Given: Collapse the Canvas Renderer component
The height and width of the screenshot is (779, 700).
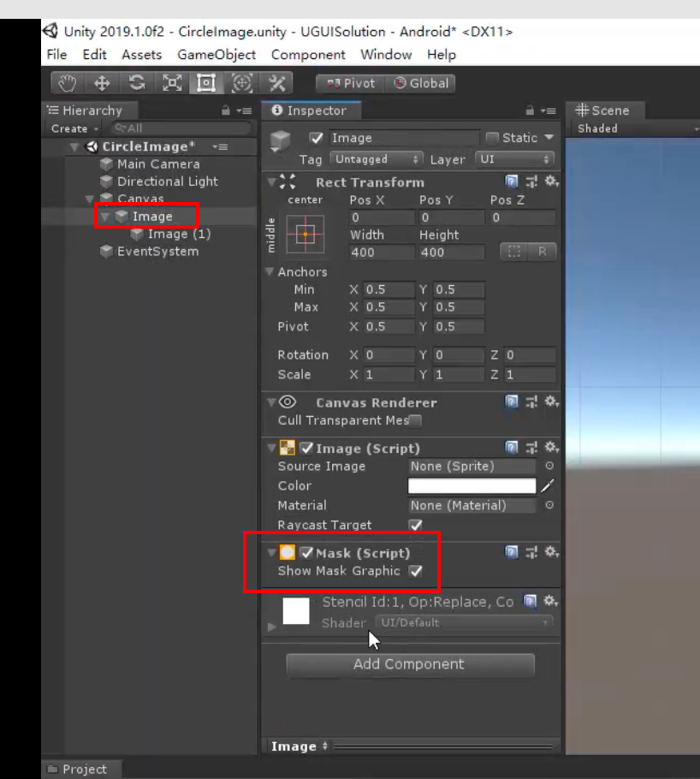Looking at the screenshot, I should (271, 402).
